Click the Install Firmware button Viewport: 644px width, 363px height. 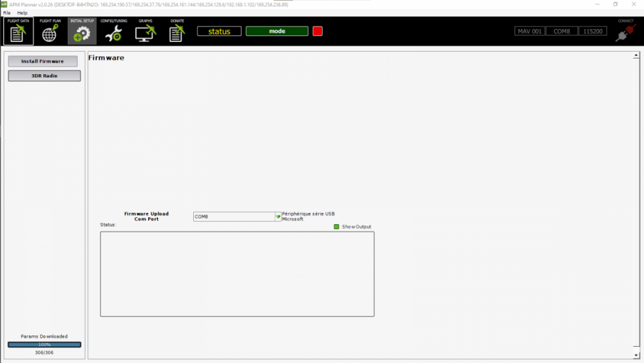(43, 61)
